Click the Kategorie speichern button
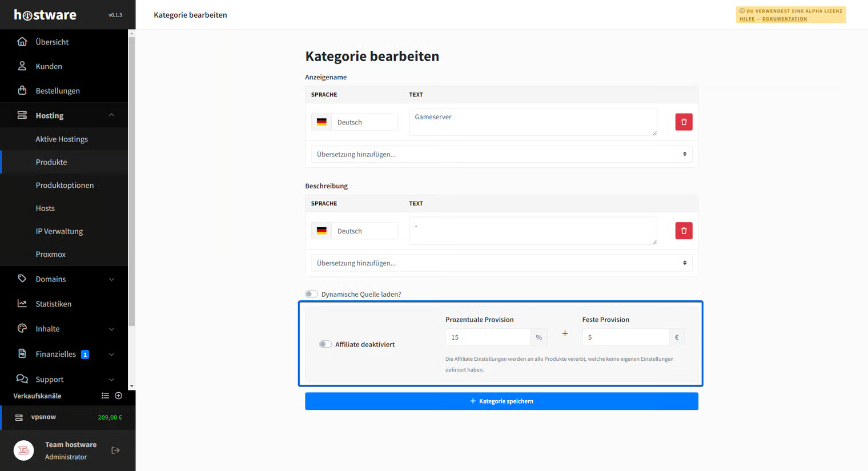This screenshot has height=471, width=868. [x=501, y=401]
